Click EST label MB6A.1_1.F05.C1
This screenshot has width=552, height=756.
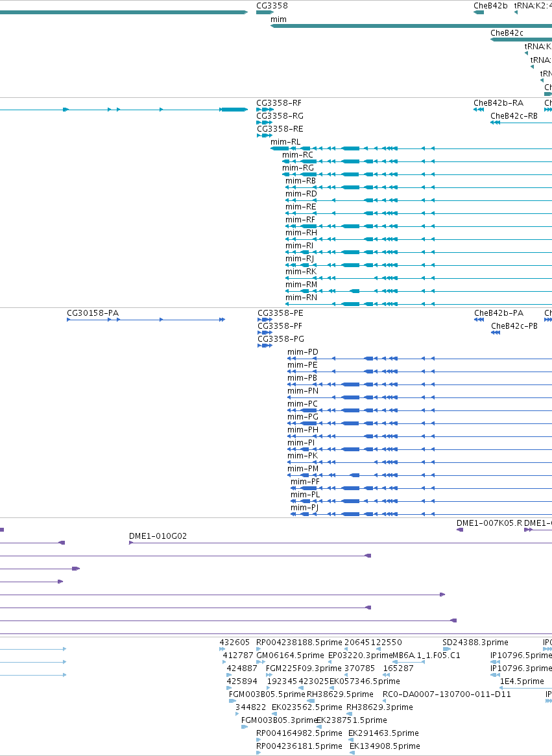tap(427, 656)
